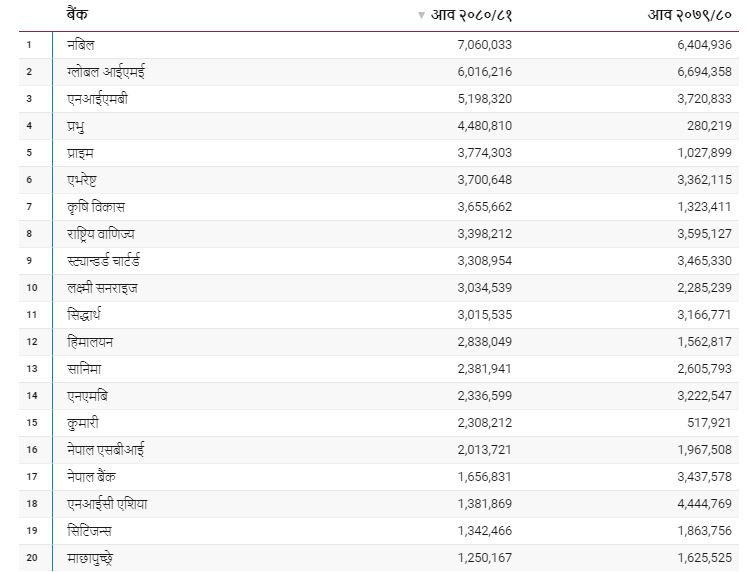Click the value 7,060,033 for नबिल
The height and width of the screenshot is (572, 748).
[x=485, y=45]
